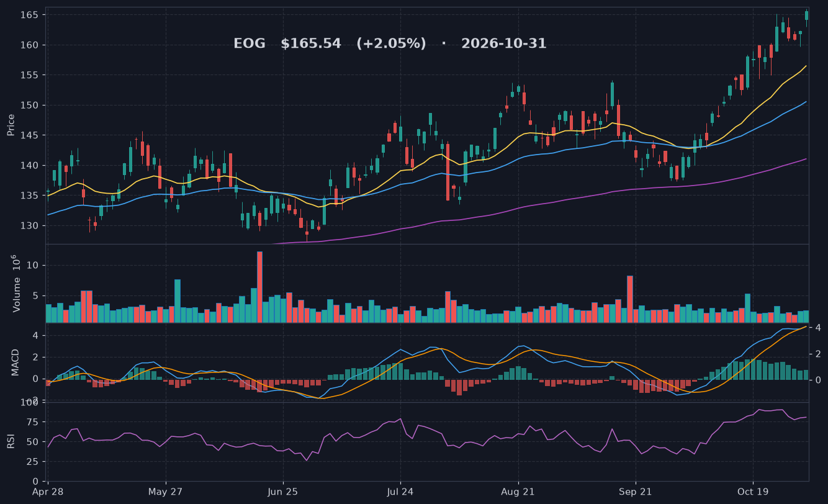The width and height of the screenshot is (828, 504).
Task: Click the $165.54 price in the title
Action: coord(311,44)
